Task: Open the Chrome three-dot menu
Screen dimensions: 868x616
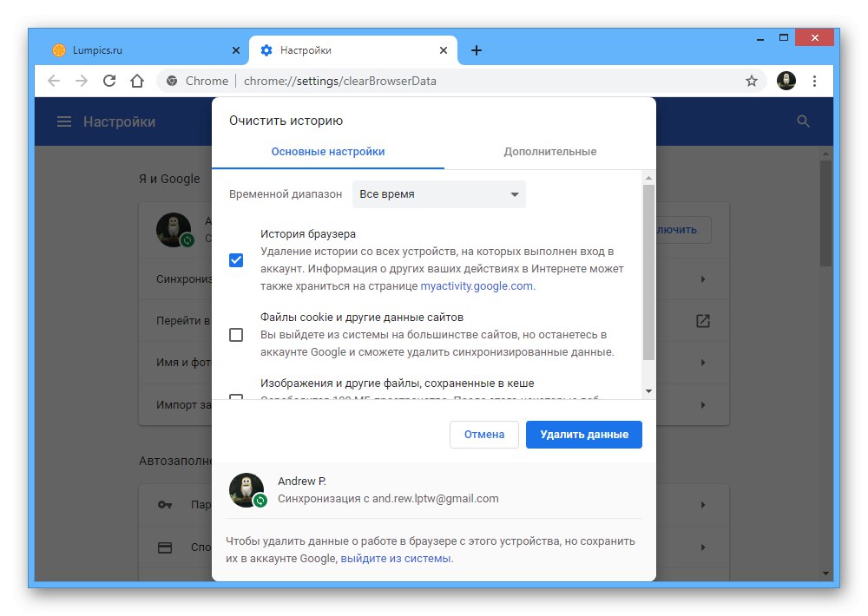Action: click(x=814, y=80)
